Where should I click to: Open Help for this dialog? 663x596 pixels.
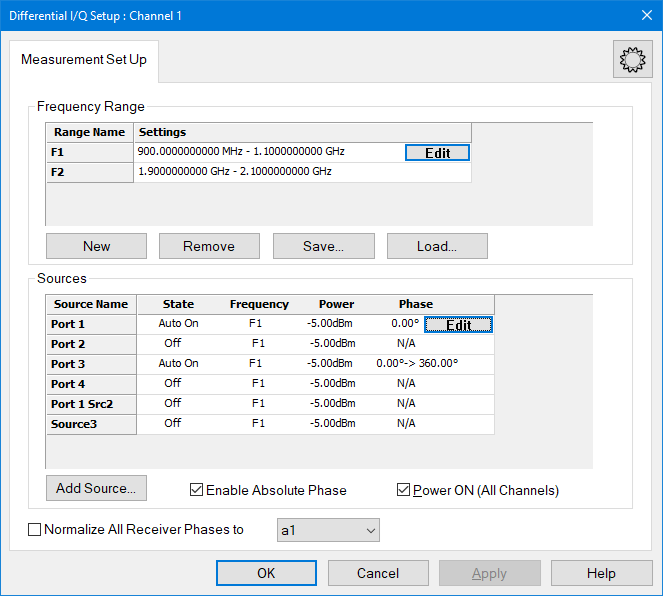pos(601,573)
